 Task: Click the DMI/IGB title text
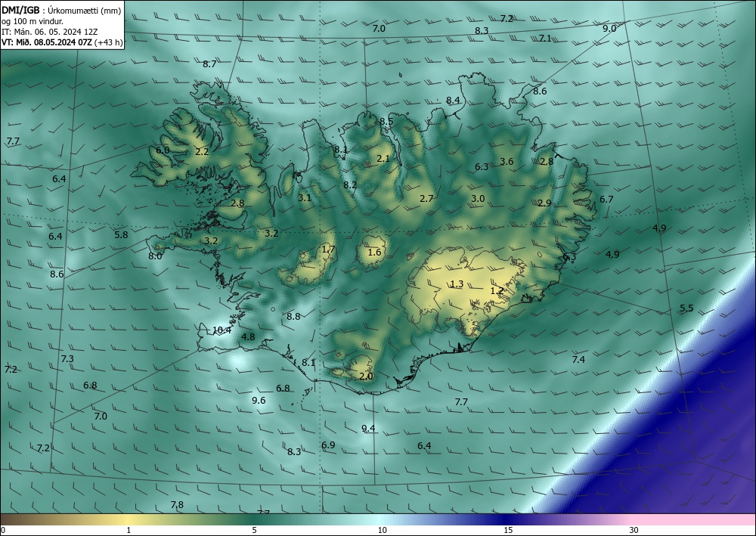20,10
